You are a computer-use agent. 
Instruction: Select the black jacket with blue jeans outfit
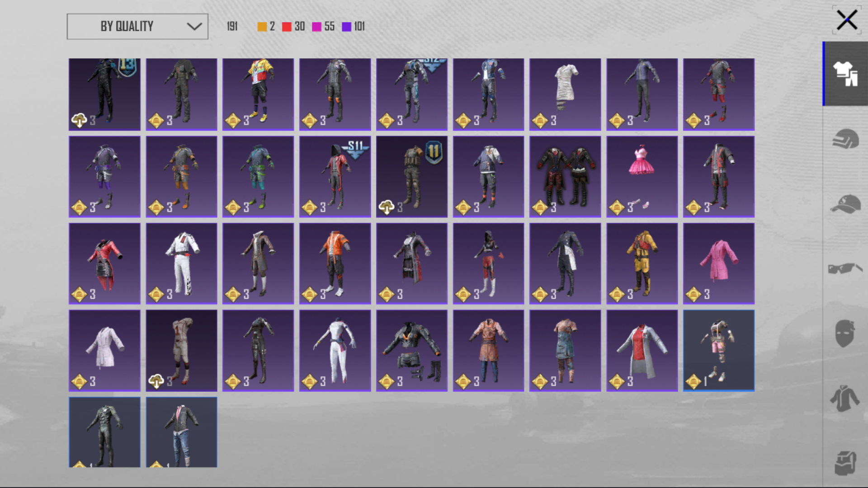click(x=181, y=432)
